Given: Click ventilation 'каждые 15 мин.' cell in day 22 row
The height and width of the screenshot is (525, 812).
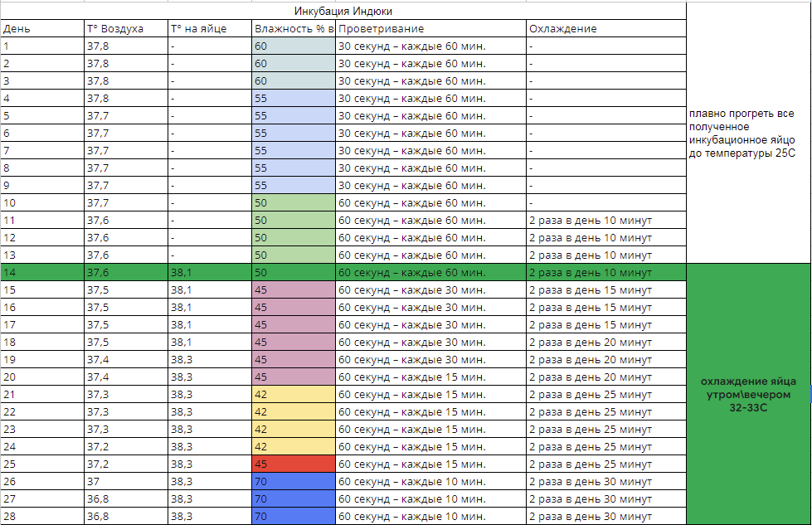Looking at the screenshot, I should coord(430,412).
